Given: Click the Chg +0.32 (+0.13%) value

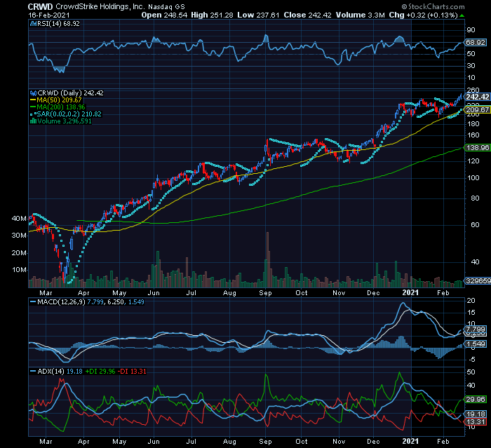Looking at the screenshot, I should pyautogui.click(x=424, y=15).
